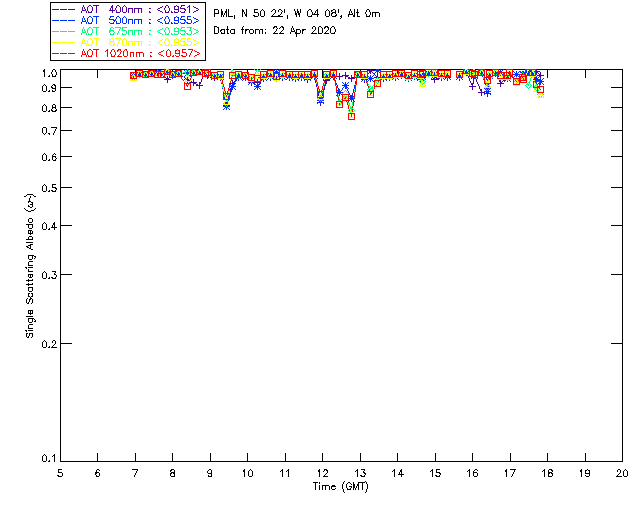Click the AOT 870nm legend entry

(127, 42)
